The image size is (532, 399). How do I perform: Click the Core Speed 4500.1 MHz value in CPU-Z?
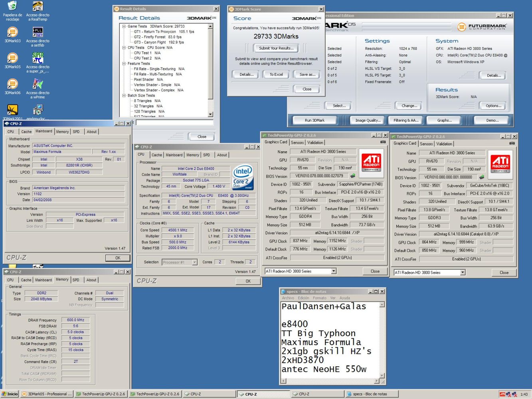click(178, 230)
